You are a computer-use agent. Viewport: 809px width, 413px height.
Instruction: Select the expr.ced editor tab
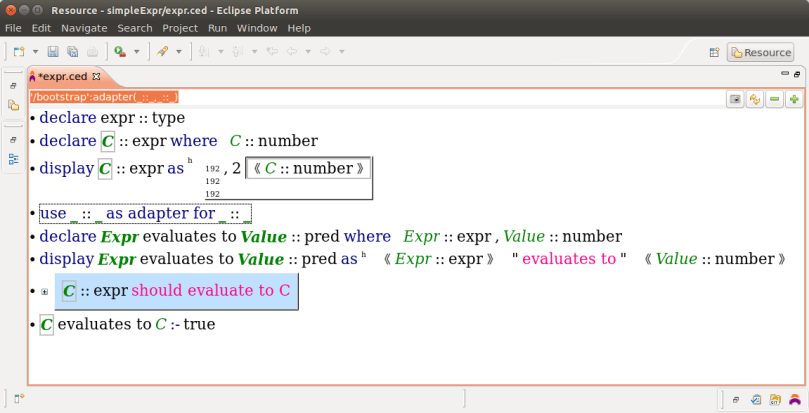point(62,76)
